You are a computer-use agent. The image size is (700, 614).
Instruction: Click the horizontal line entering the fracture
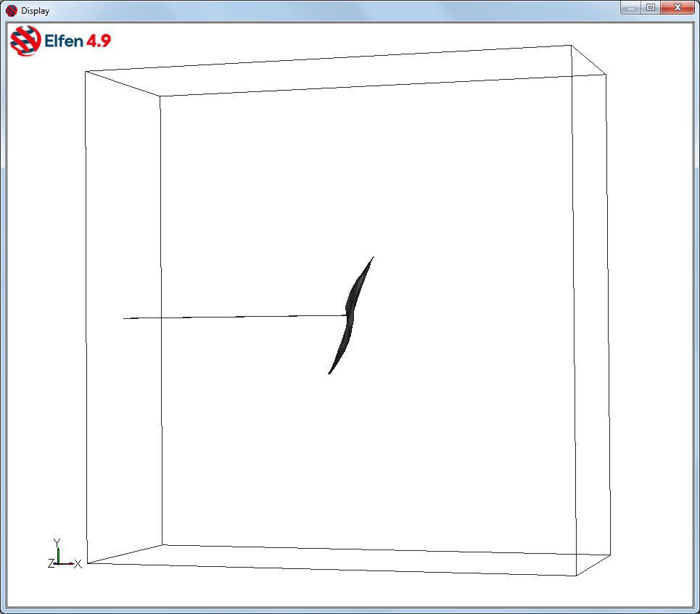coord(235,317)
